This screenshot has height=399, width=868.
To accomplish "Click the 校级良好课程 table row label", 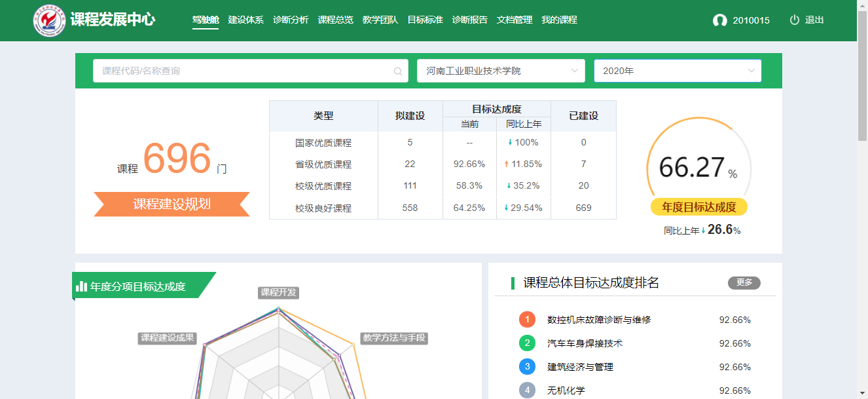I will (323, 208).
